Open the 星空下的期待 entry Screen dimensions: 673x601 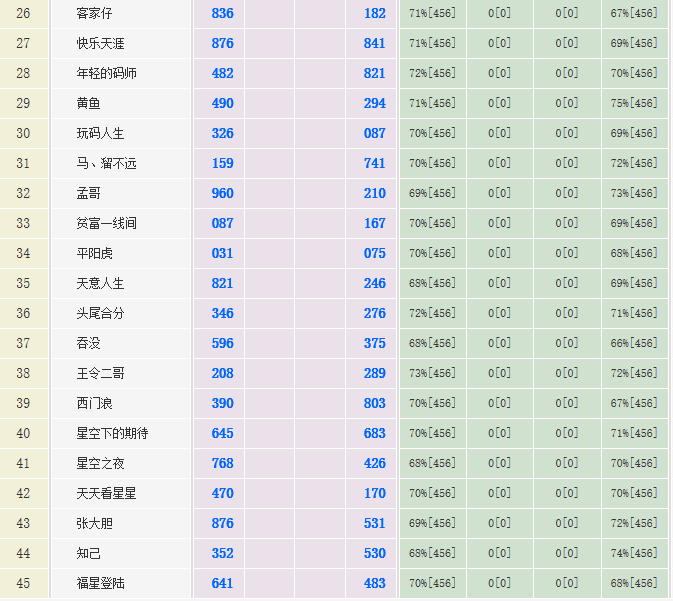pyautogui.click(x=112, y=433)
